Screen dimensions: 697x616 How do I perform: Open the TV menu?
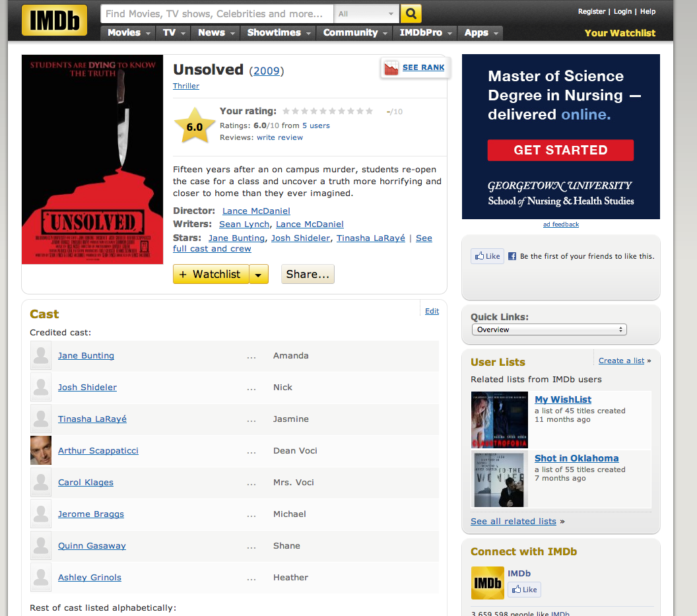pyautogui.click(x=174, y=33)
